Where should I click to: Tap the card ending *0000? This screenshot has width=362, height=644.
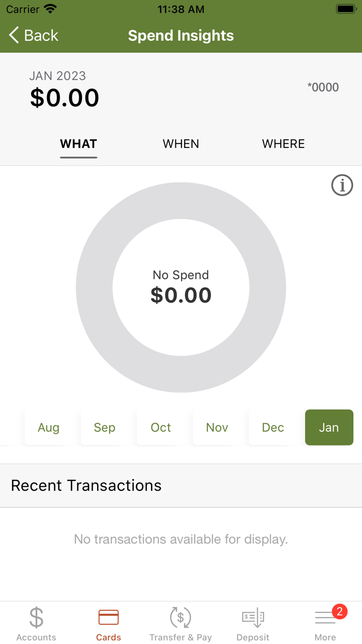tap(324, 87)
